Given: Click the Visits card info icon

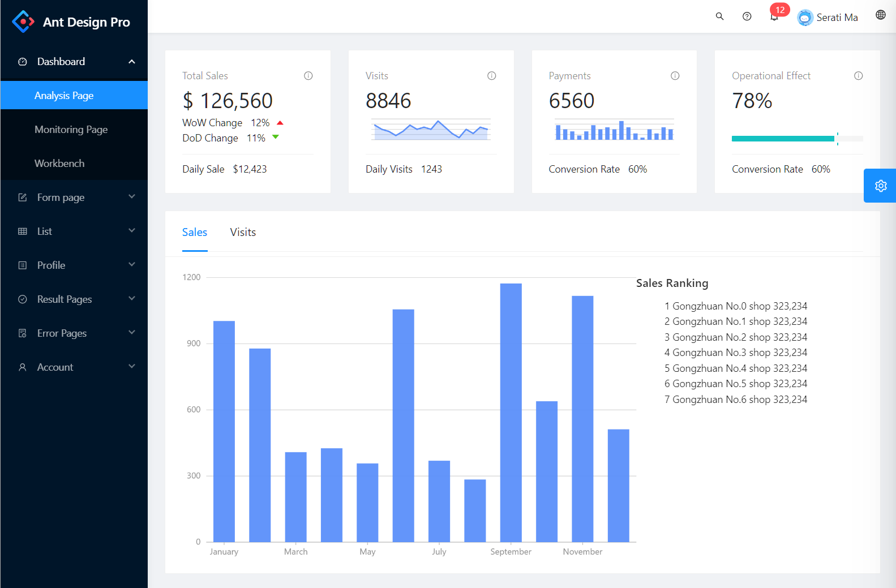Looking at the screenshot, I should 491,76.
